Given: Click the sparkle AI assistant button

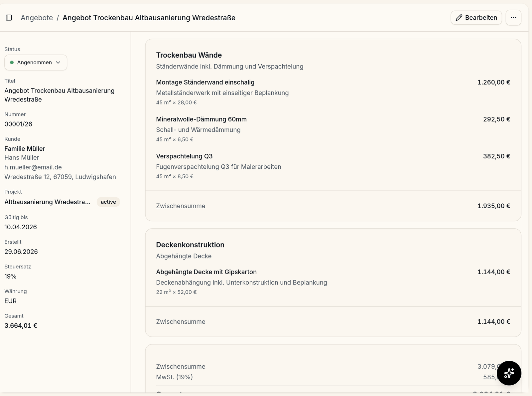Looking at the screenshot, I should pos(509,373).
